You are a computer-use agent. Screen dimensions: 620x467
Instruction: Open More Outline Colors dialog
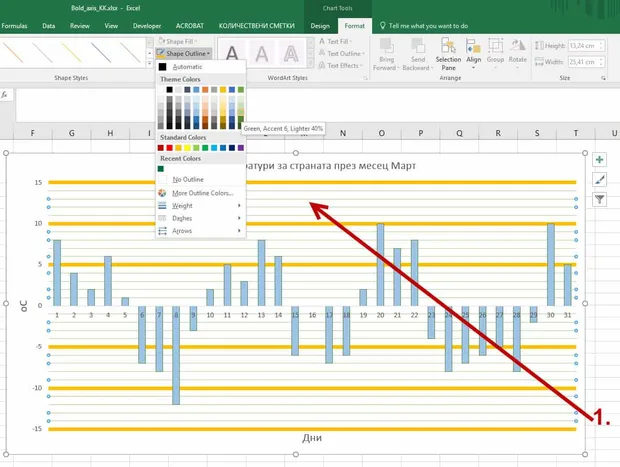coord(200,193)
